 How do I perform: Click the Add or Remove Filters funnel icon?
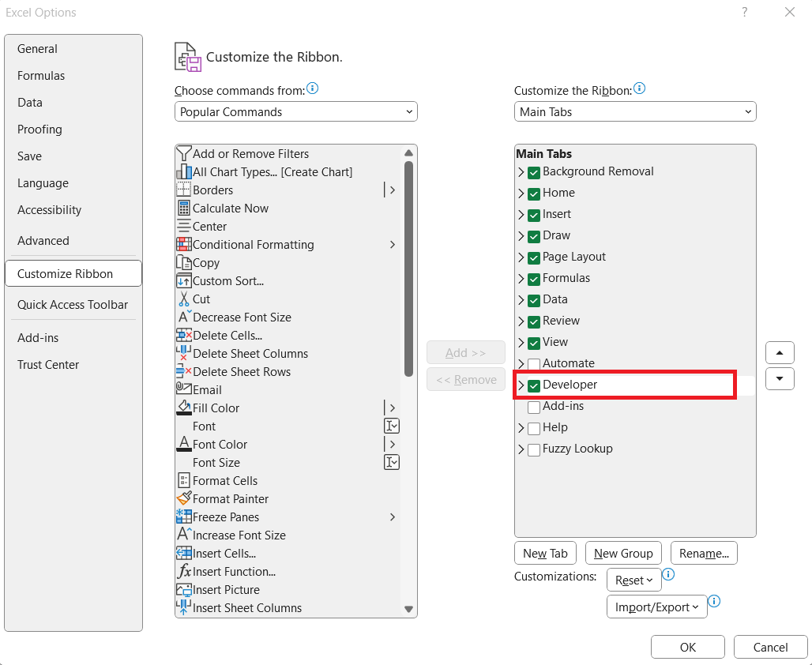pyautogui.click(x=184, y=154)
